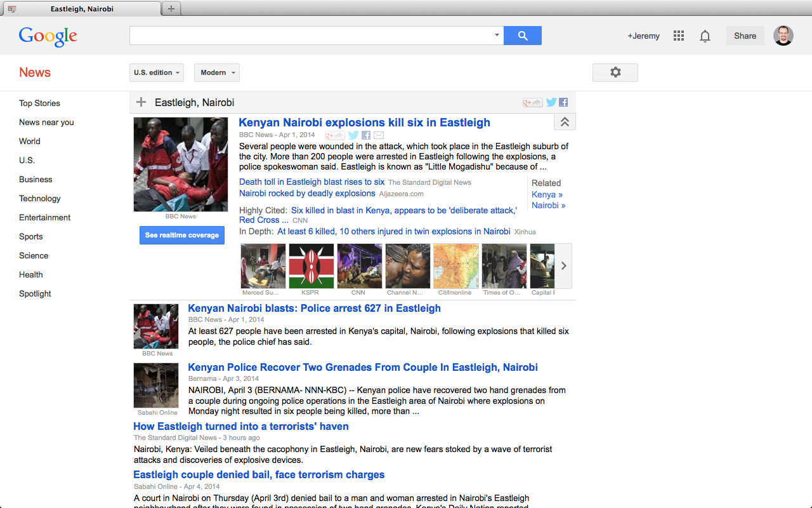The image size is (812, 508).
Task: Open the U.S. news section
Action: (x=27, y=160)
